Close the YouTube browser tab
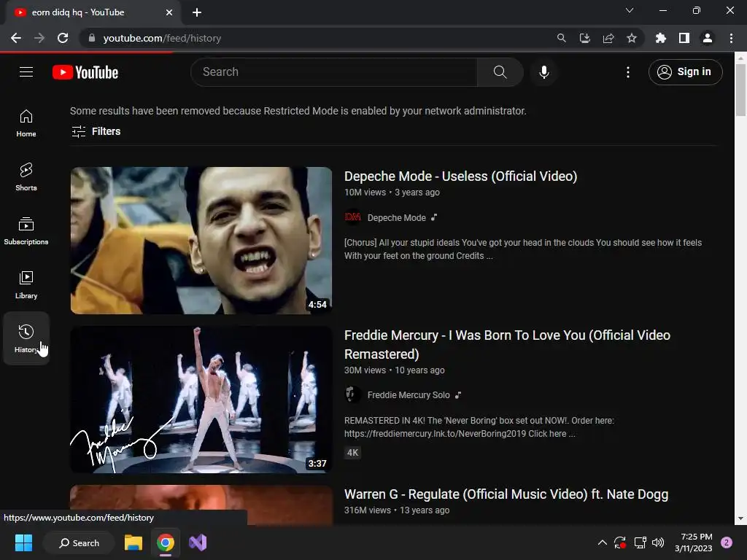The image size is (747, 560). coord(169,12)
